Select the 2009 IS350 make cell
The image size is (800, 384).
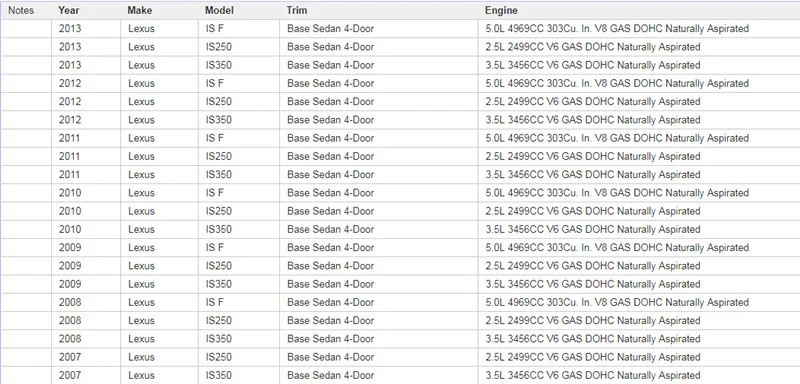[159, 284]
